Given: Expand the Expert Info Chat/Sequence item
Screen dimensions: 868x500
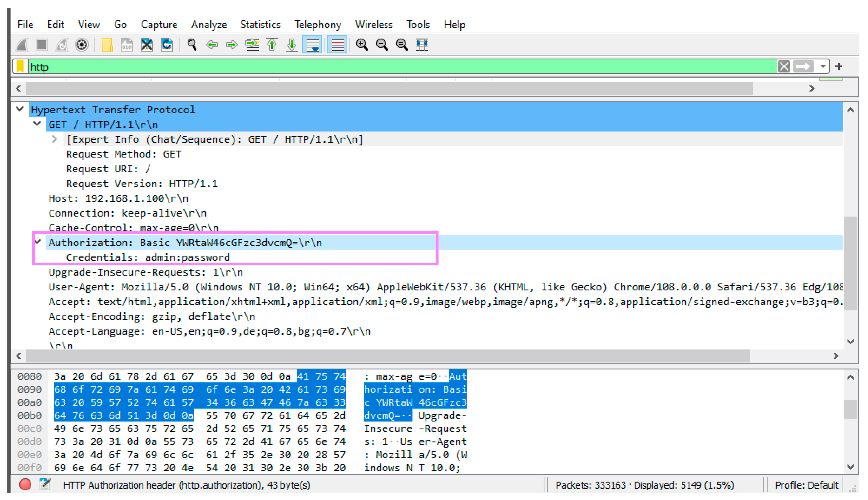Looking at the screenshot, I should [54, 139].
